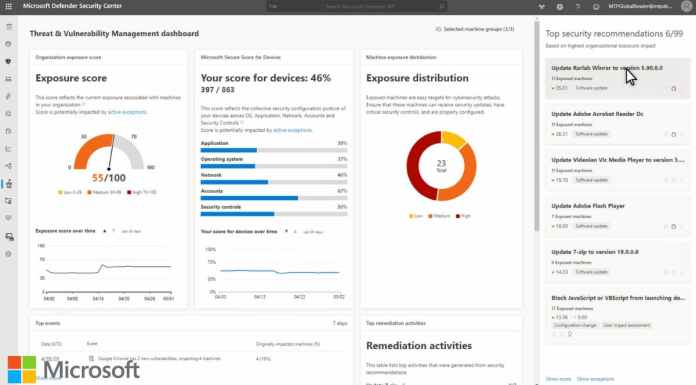Click the icon on the Adobe Flash Player card
Screen dimensions: 696x385
point(674,226)
